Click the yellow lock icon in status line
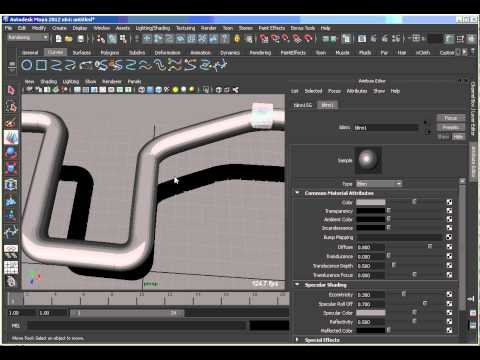 tap(237, 39)
